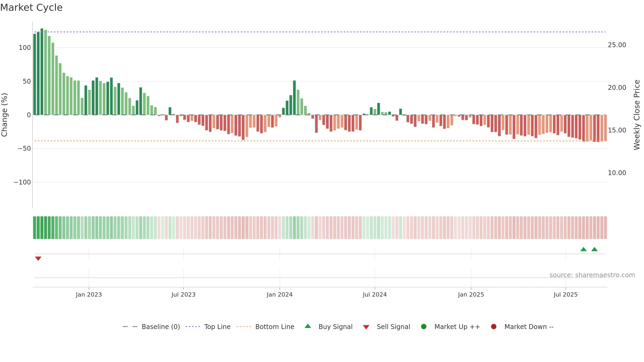Click the 15.00 price axis tick

tap(617, 130)
